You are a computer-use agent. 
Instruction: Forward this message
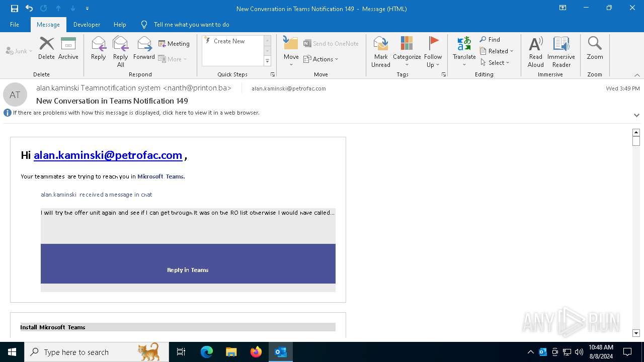[x=144, y=49]
